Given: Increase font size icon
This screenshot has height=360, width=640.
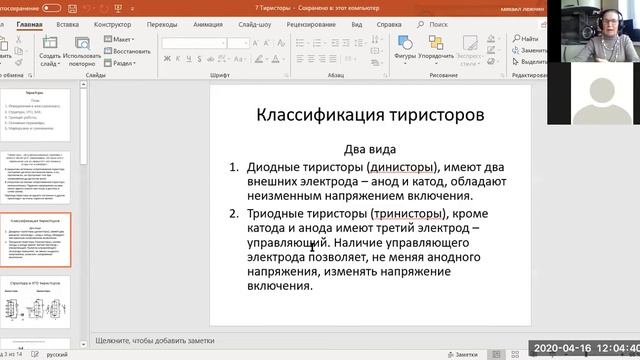Looking at the screenshot, I should 256,43.
